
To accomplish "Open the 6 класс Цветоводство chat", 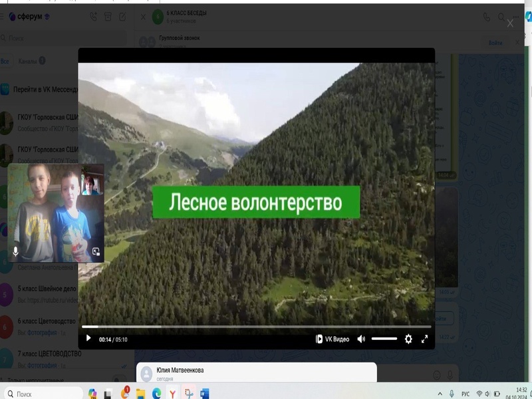I will pyautogui.click(x=39, y=327).
